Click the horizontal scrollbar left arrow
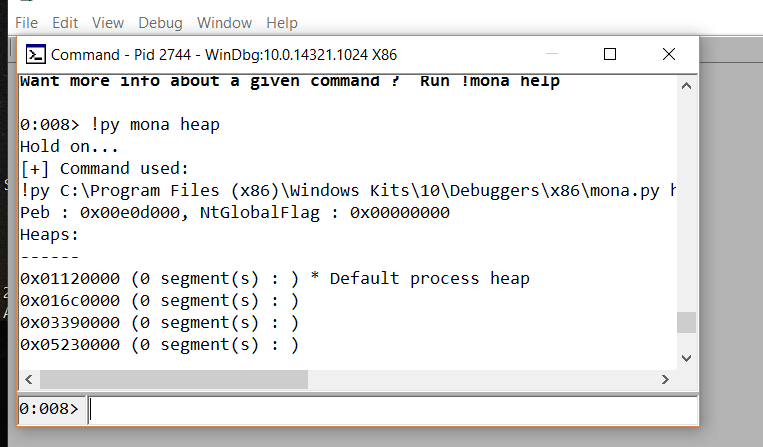Image resolution: width=763 pixels, height=447 pixels. click(x=28, y=379)
